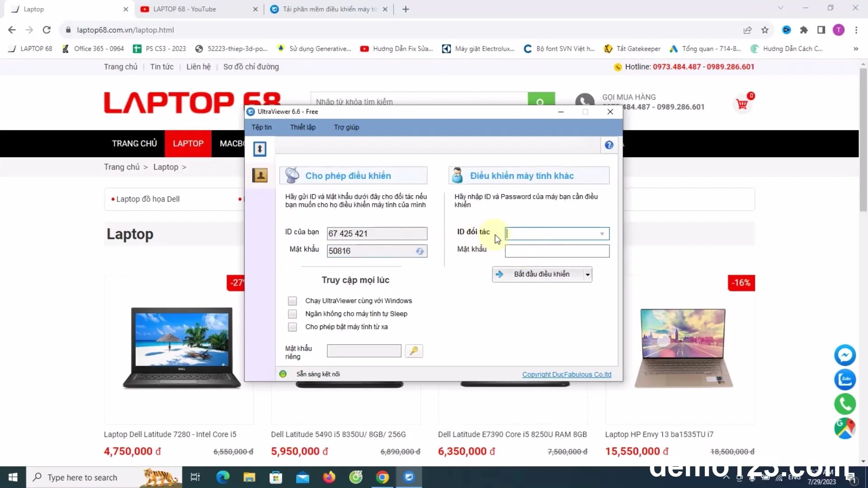Open Microsoft Edge from the taskbar
This screenshot has width=868, height=488.
[222, 477]
